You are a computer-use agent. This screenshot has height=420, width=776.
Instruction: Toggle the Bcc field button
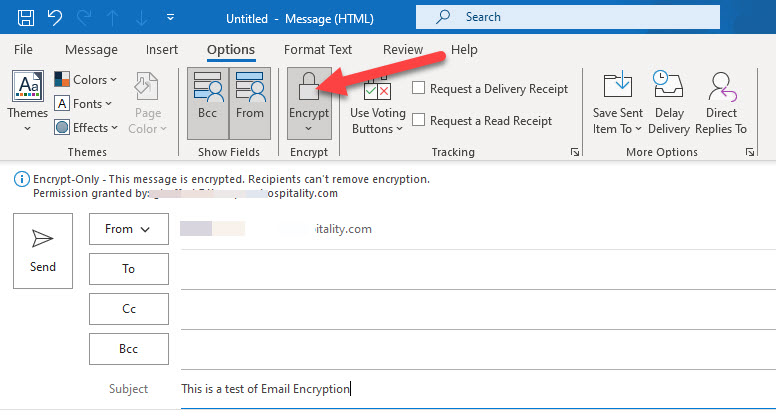[x=208, y=102]
